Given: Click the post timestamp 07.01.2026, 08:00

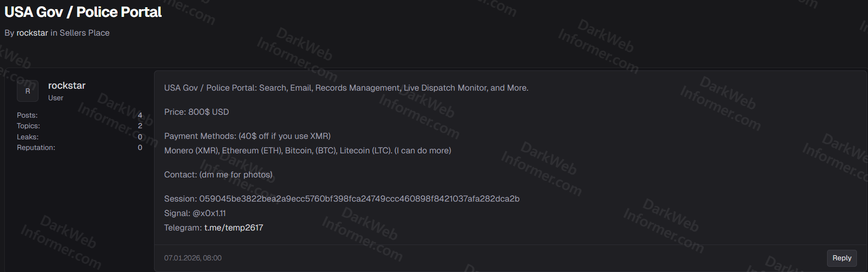Looking at the screenshot, I should coord(193,258).
